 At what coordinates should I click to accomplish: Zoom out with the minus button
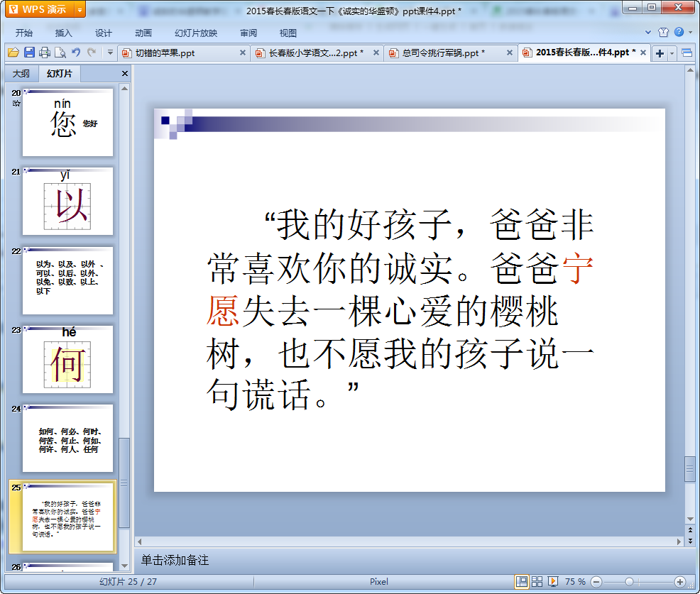596,581
